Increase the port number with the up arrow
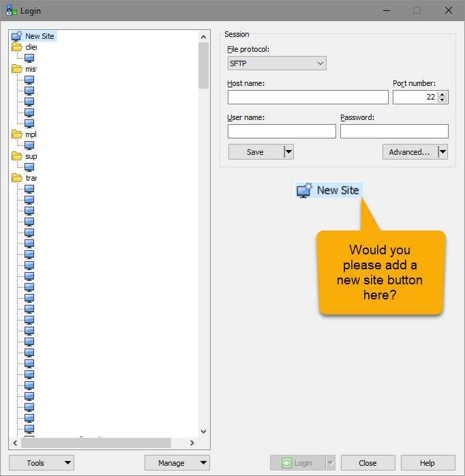The image size is (465, 476). (x=442, y=94)
